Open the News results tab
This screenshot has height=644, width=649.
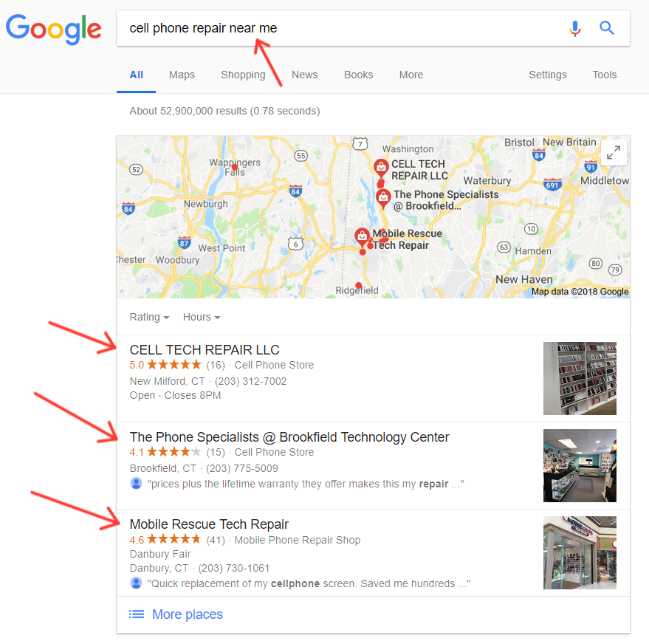tap(305, 75)
